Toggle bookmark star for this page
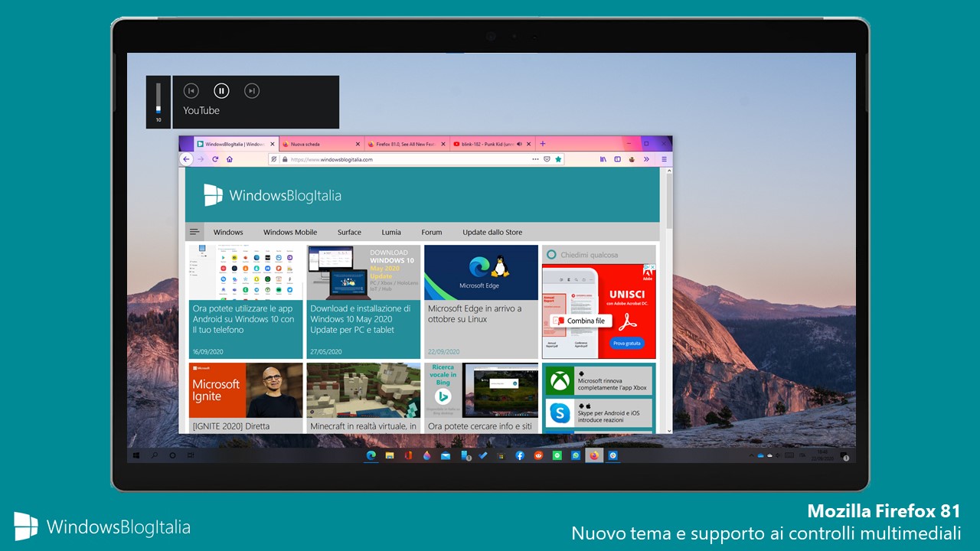This screenshot has height=551, width=980. (558, 159)
